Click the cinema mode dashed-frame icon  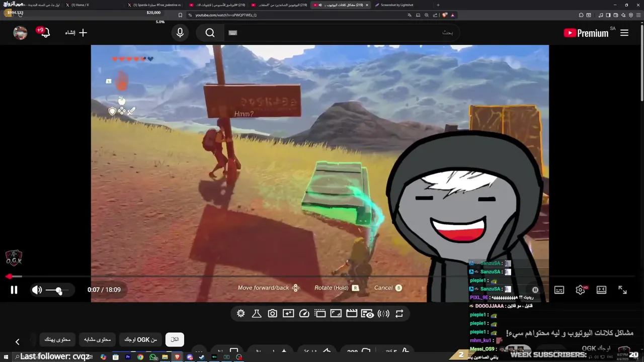click(x=320, y=313)
